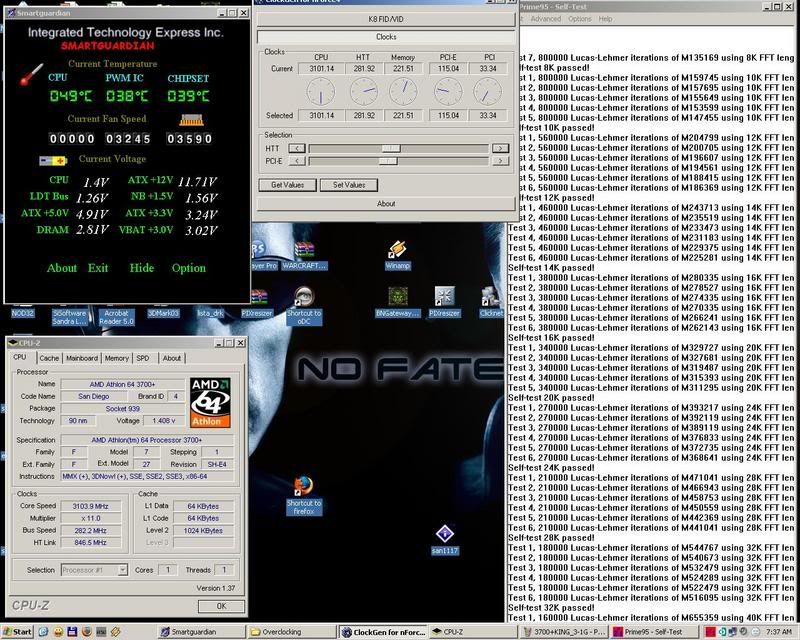Click Hide in Smartguardian
The height and width of the screenshot is (640, 800).
point(141,268)
